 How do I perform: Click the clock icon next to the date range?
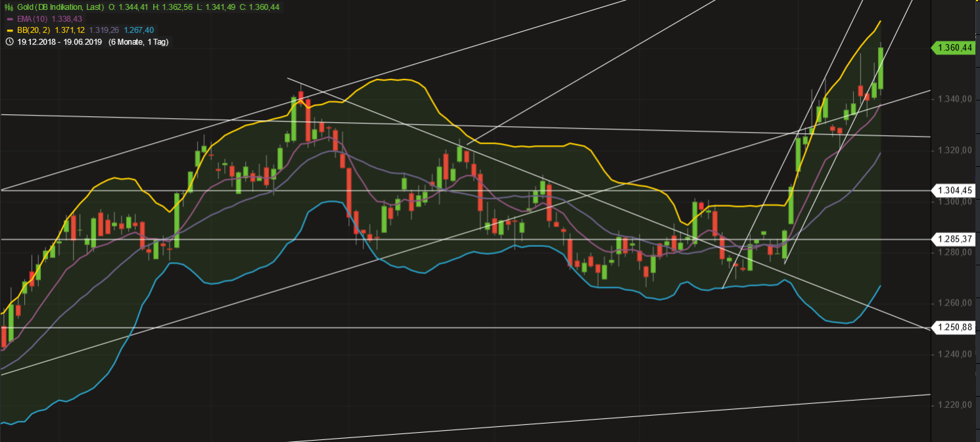coord(9,41)
